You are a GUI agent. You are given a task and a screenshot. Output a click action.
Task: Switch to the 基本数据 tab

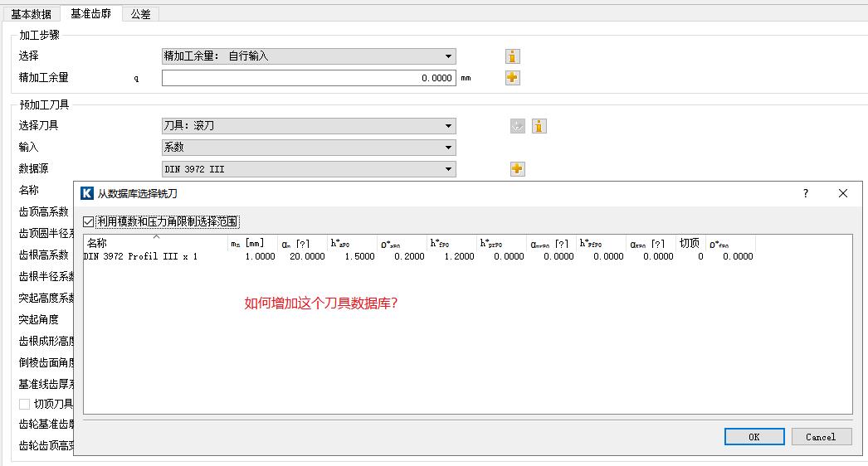point(31,14)
